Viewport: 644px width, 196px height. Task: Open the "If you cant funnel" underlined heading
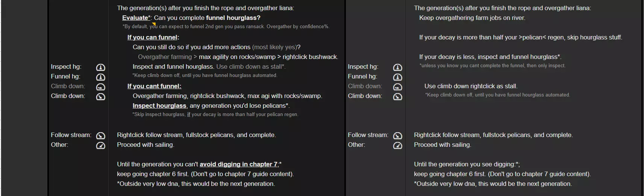click(154, 86)
